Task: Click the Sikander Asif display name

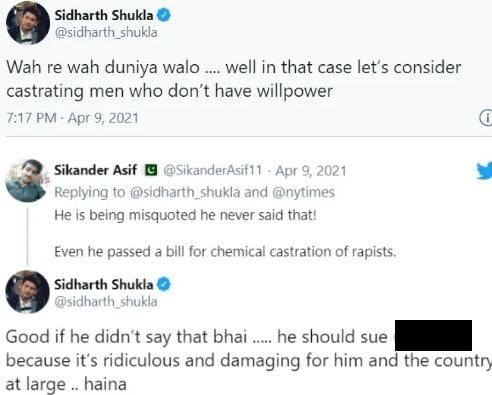Action: point(95,170)
